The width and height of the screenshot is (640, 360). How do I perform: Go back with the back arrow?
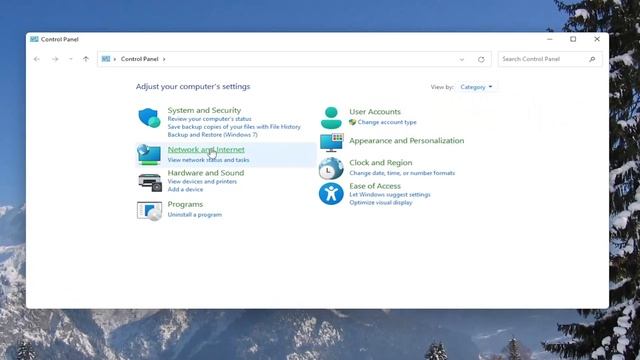37,59
